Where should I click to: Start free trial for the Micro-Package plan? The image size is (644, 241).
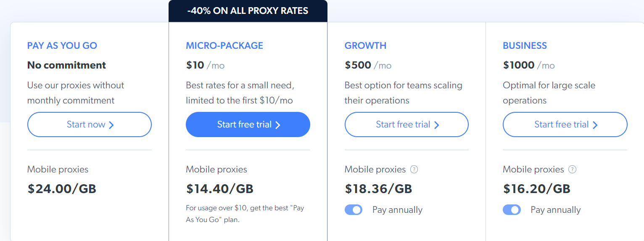[248, 124]
